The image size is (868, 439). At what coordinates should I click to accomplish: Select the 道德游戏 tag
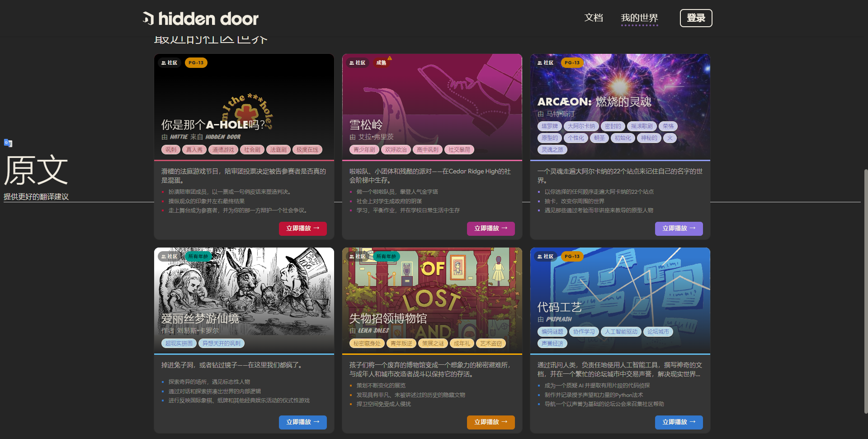point(223,150)
